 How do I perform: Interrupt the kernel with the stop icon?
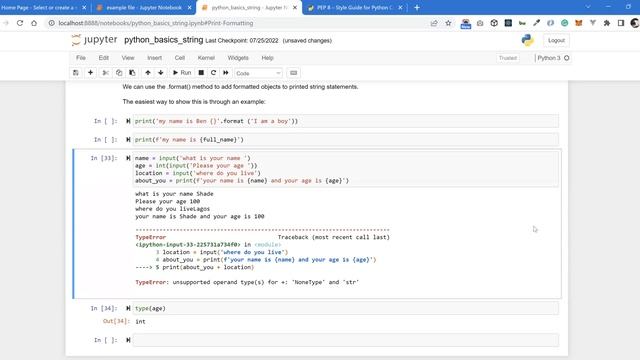201,73
